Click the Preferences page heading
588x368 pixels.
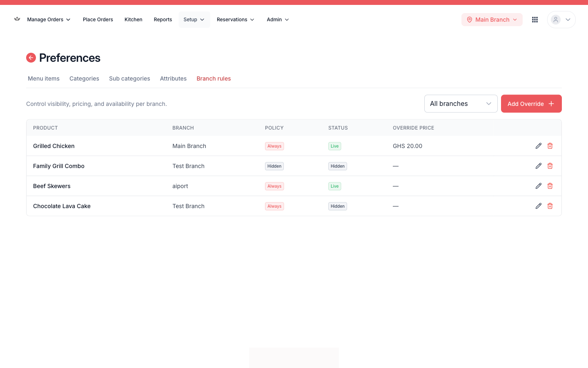point(70,58)
